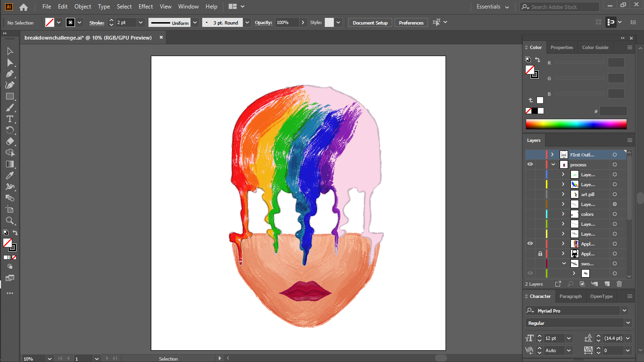Image resolution: width=644 pixels, height=362 pixels.
Task: Select the Pen tool
Action: click(x=10, y=74)
